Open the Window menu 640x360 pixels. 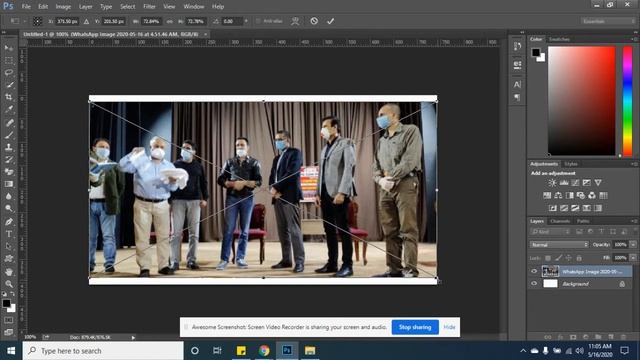pyautogui.click(x=194, y=7)
